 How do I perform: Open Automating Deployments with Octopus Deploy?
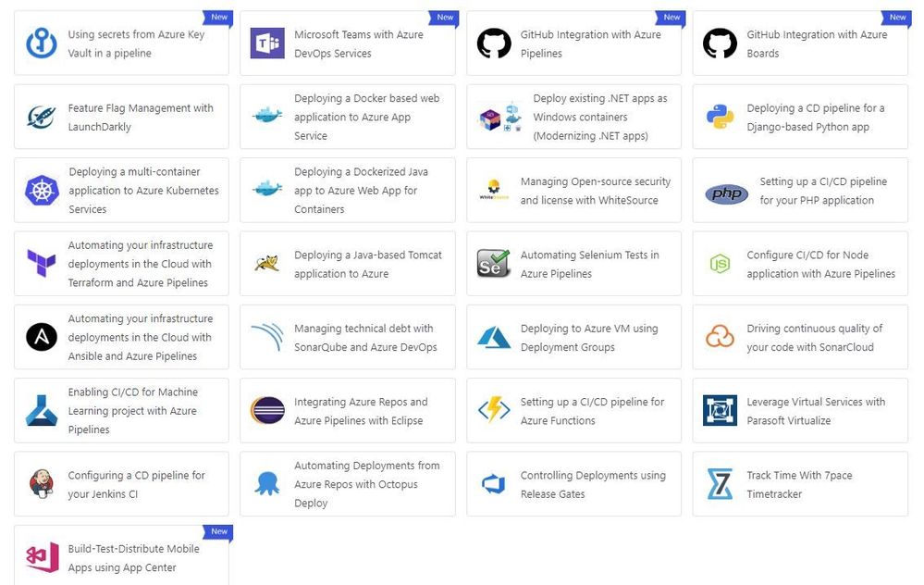(x=348, y=483)
